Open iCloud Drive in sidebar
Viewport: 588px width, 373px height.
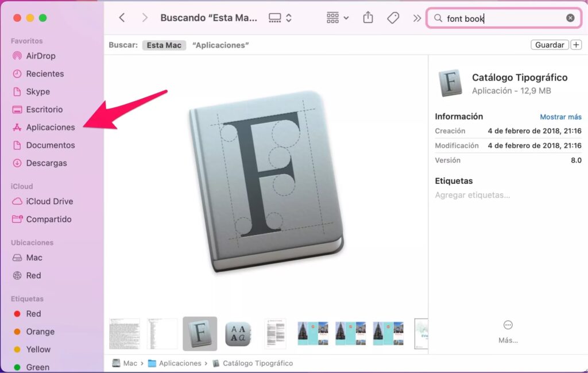click(x=49, y=201)
